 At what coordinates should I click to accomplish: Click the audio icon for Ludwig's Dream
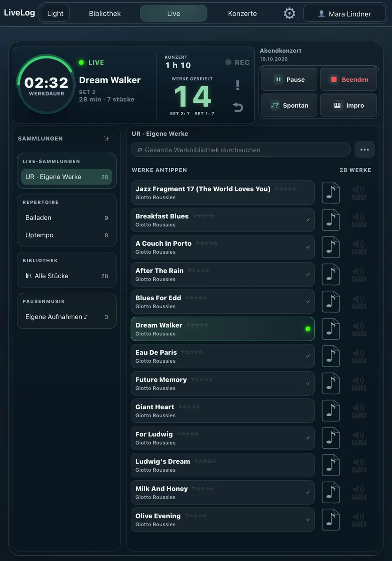click(359, 465)
